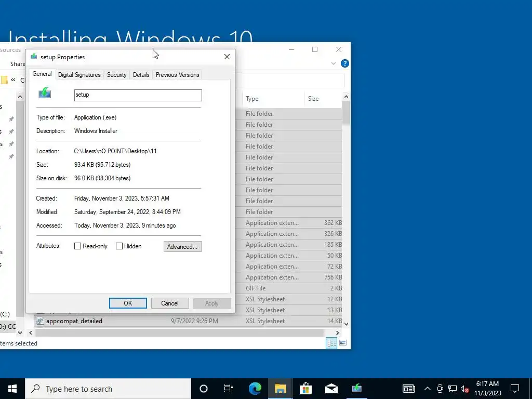Open News and interests taskbar icon
Image resolution: width=532 pixels, height=399 pixels.
click(x=408, y=389)
